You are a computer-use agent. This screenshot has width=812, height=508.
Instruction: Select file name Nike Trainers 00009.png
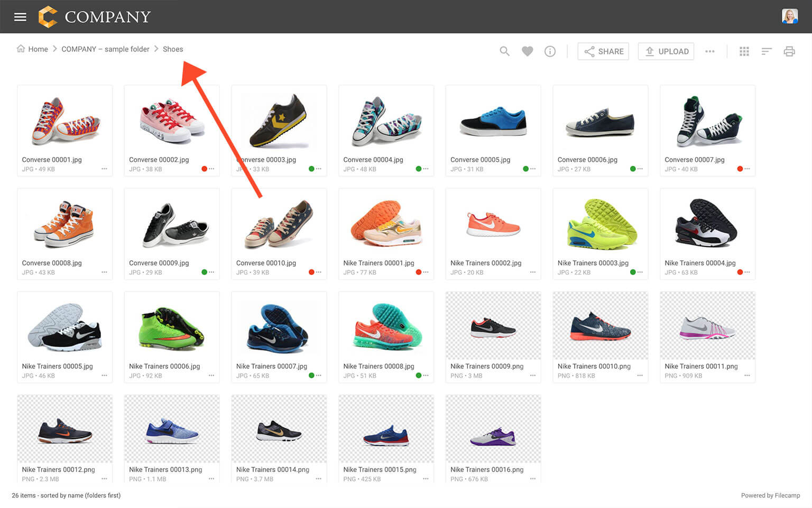click(x=487, y=366)
